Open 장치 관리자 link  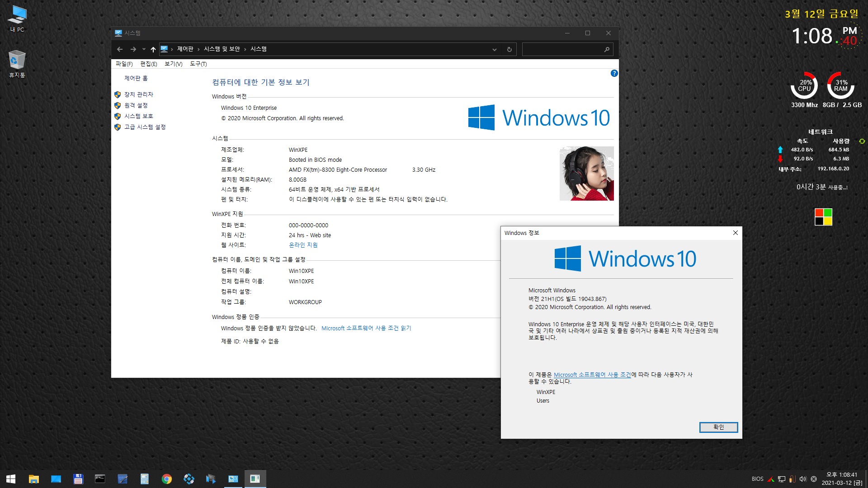(139, 94)
